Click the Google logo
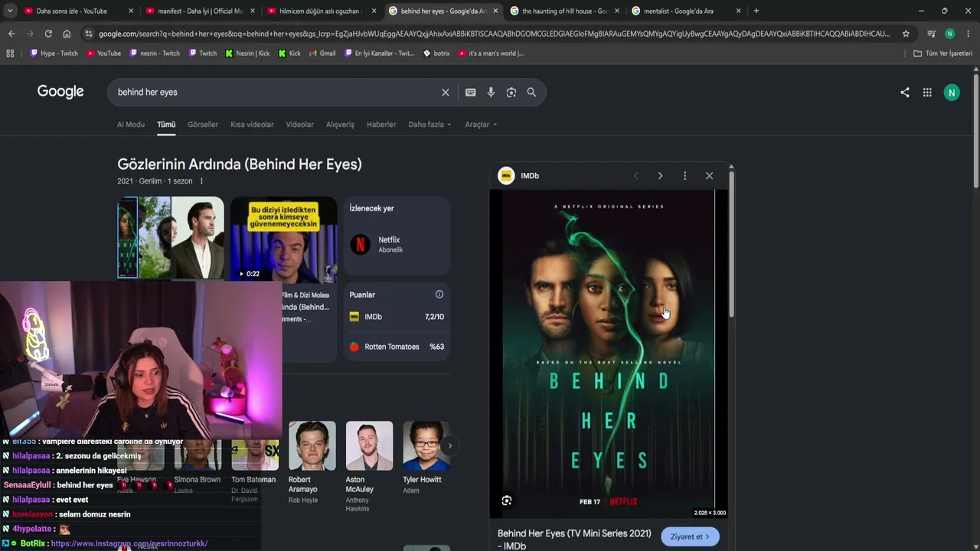Viewport: 980px width, 551px height. pyautogui.click(x=60, y=92)
